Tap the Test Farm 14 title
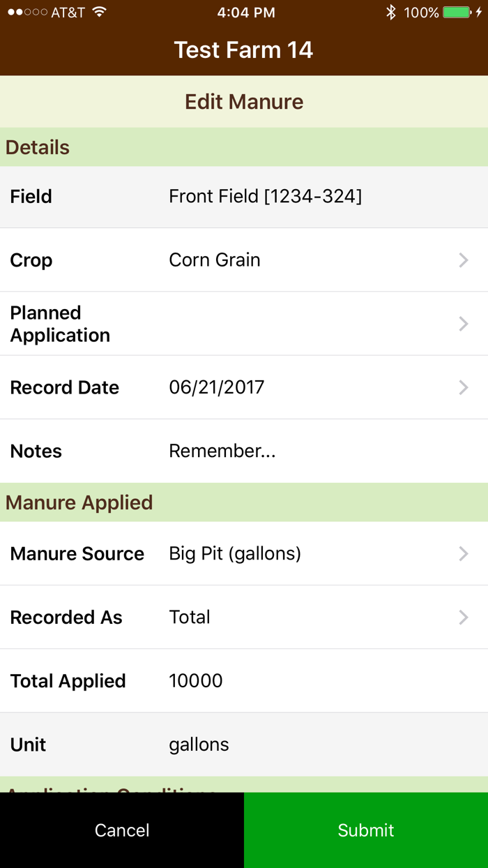Image resolution: width=488 pixels, height=868 pixels. pyautogui.click(x=243, y=50)
